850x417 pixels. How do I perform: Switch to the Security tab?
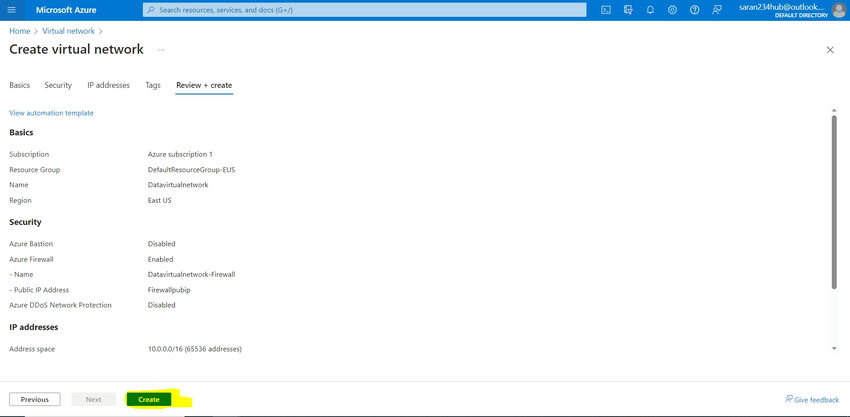(x=58, y=85)
